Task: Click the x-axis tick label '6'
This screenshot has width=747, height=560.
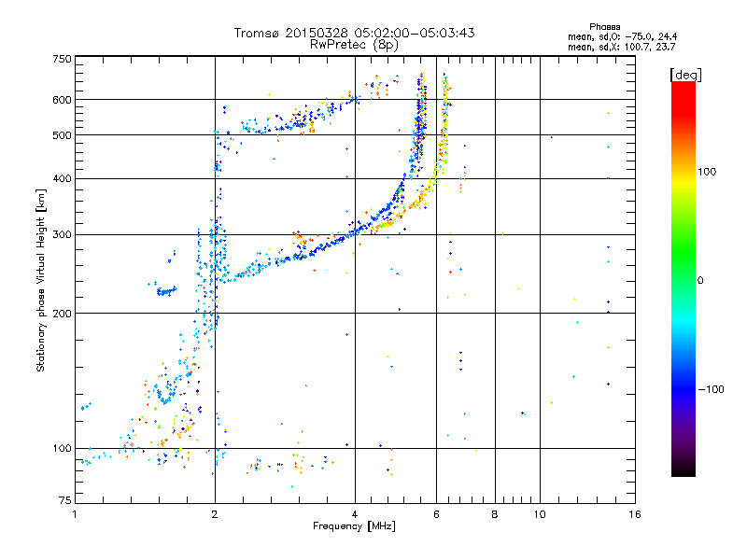Action: [436, 514]
